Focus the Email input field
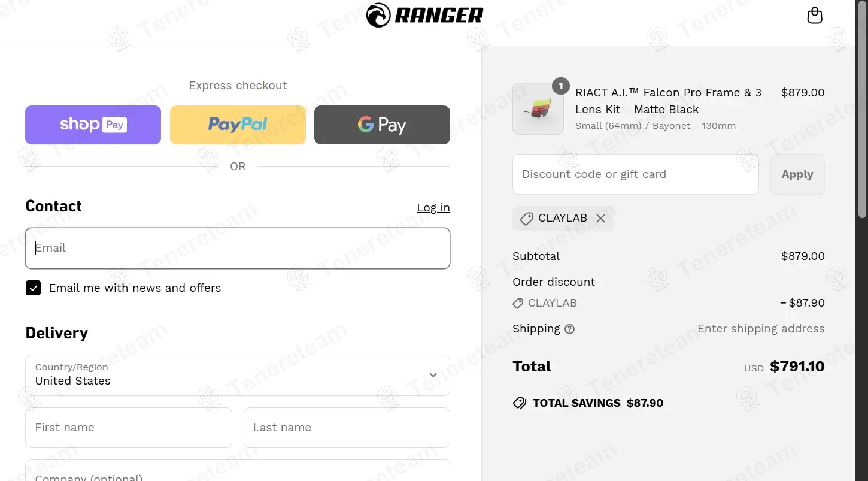This screenshot has width=868, height=481. tap(238, 248)
